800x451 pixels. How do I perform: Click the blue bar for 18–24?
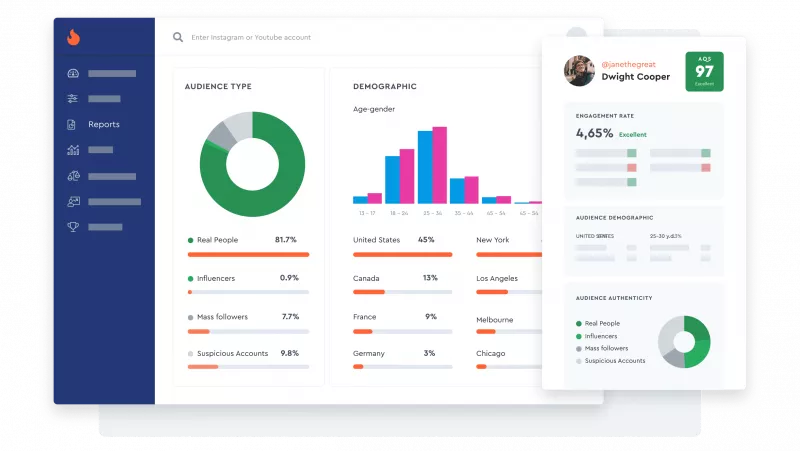click(x=392, y=180)
